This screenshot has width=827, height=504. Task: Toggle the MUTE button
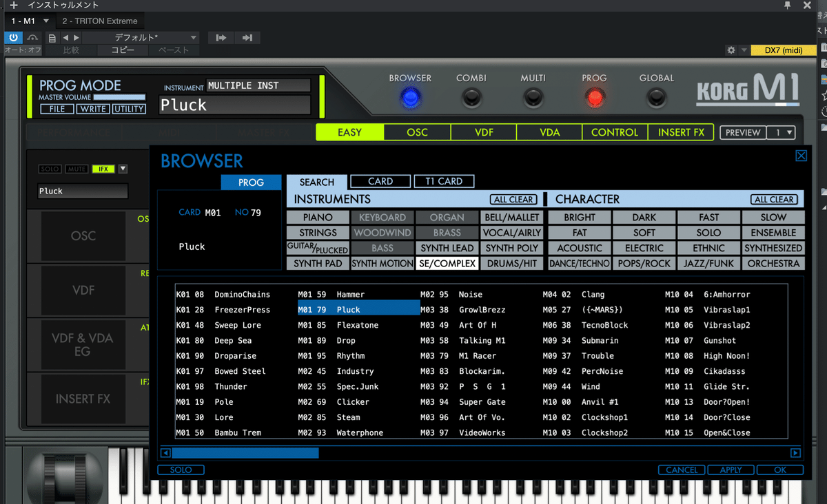[x=76, y=169]
